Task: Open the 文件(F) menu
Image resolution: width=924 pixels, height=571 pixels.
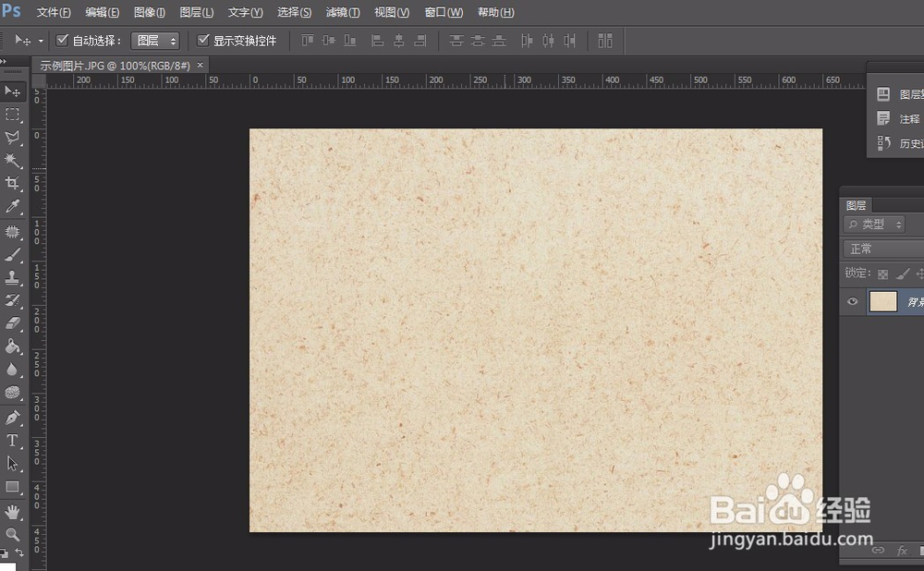Action: point(54,12)
